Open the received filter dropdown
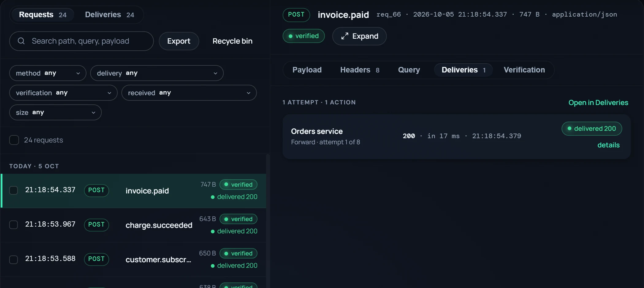The height and width of the screenshot is (288, 644). coord(189,93)
